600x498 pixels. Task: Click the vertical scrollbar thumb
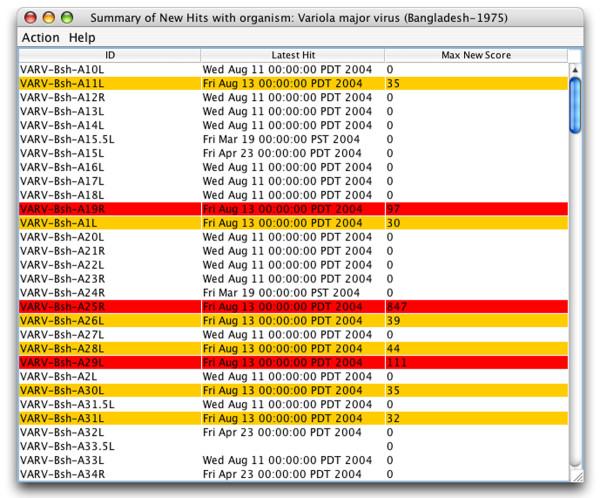tap(575, 105)
